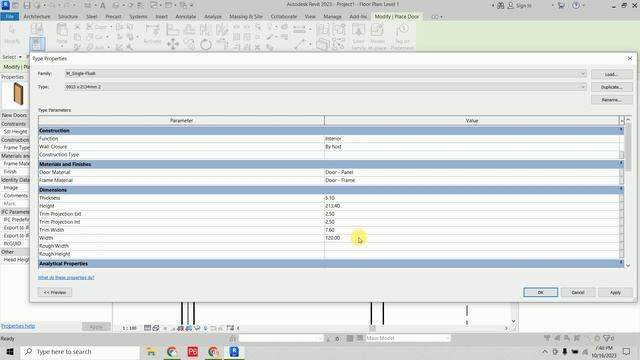
Task: Switch to the Annotate ribbon tab
Action: pyautogui.click(x=186, y=17)
